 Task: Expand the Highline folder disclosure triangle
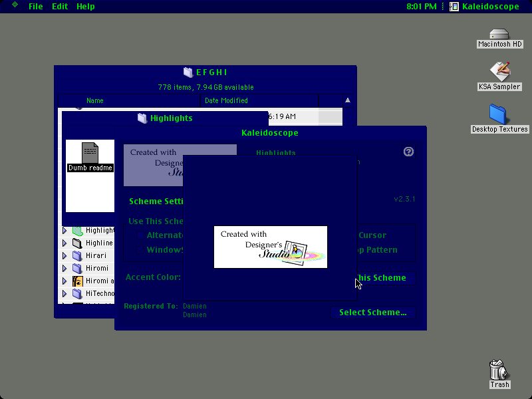[65, 243]
